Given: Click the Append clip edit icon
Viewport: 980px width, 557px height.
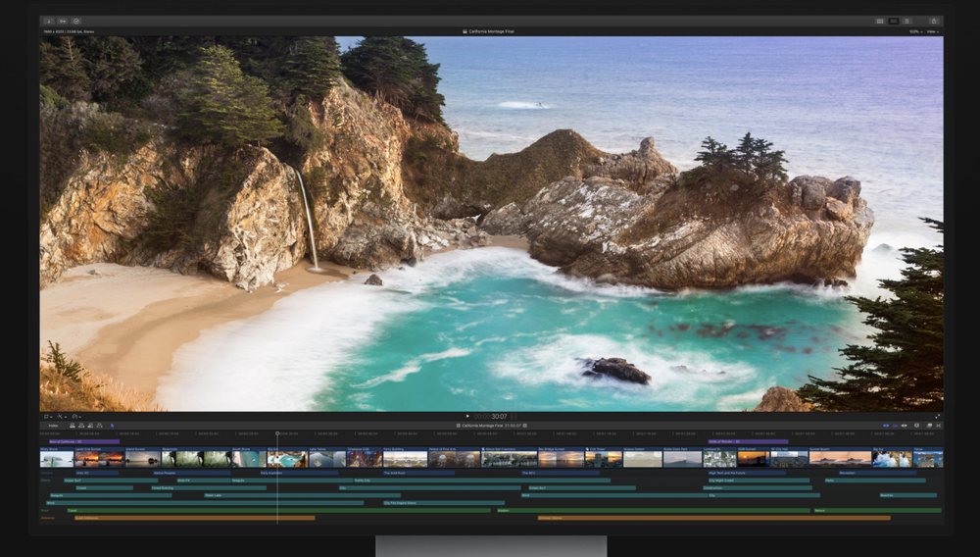Looking at the screenshot, I should tap(90, 425).
